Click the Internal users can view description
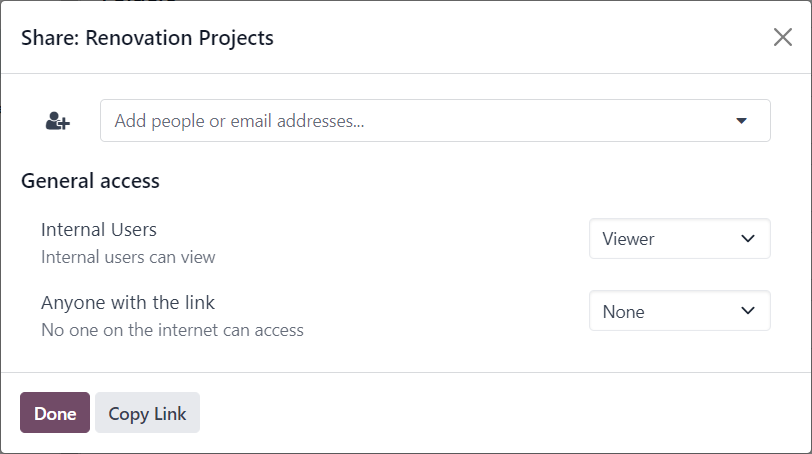The width and height of the screenshot is (812, 454). pos(128,257)
